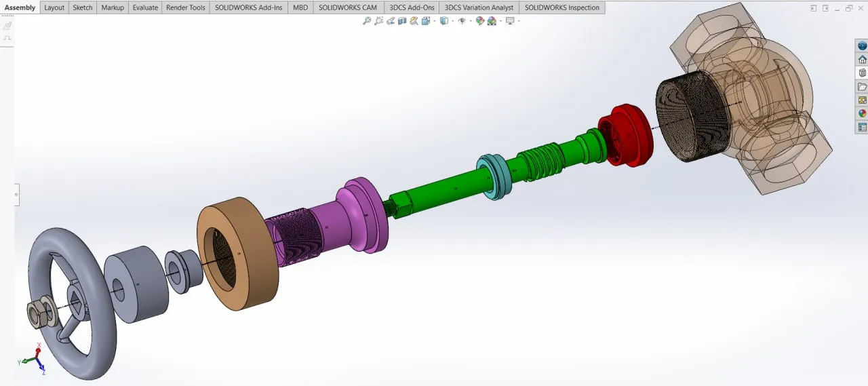The height and width of the screenshot is (386, 868).
Task: Select the Zoom to Area tool
Action: point(378,21)
